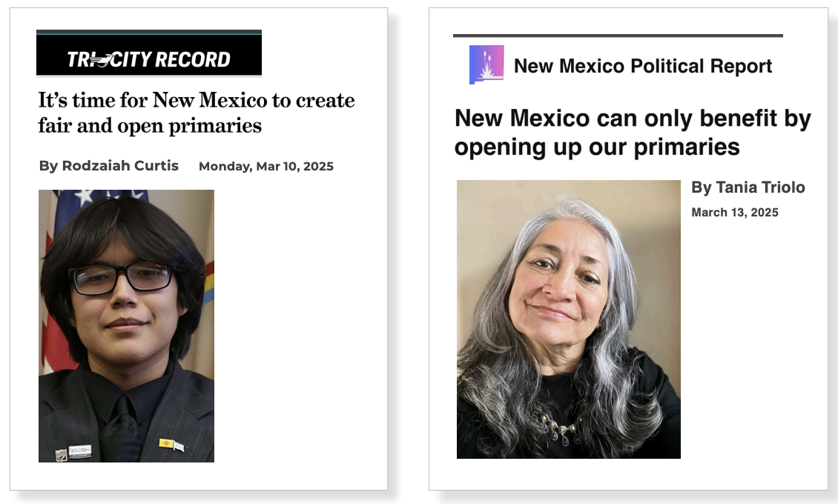838x504 pixels.
Task: Click the New Mexico Political Report logo icon
Action: [486, 64]
